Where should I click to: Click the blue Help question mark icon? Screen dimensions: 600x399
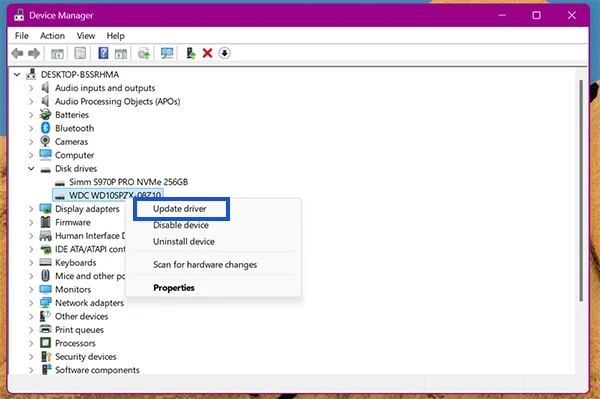(103, 53)
